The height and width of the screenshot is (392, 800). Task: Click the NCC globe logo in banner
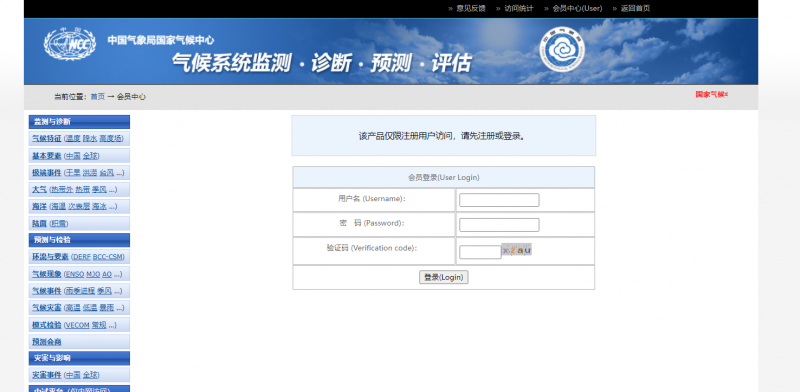[x=70, y=44]
